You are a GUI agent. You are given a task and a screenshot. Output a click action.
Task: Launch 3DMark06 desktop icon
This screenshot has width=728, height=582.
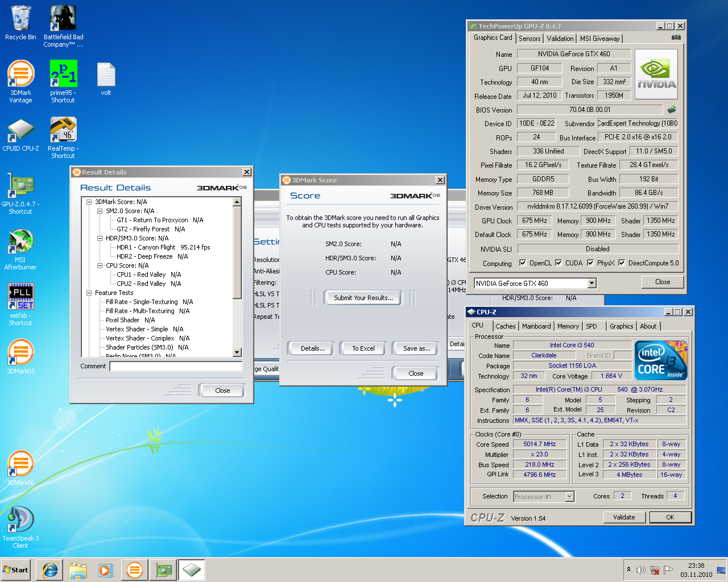20,468
